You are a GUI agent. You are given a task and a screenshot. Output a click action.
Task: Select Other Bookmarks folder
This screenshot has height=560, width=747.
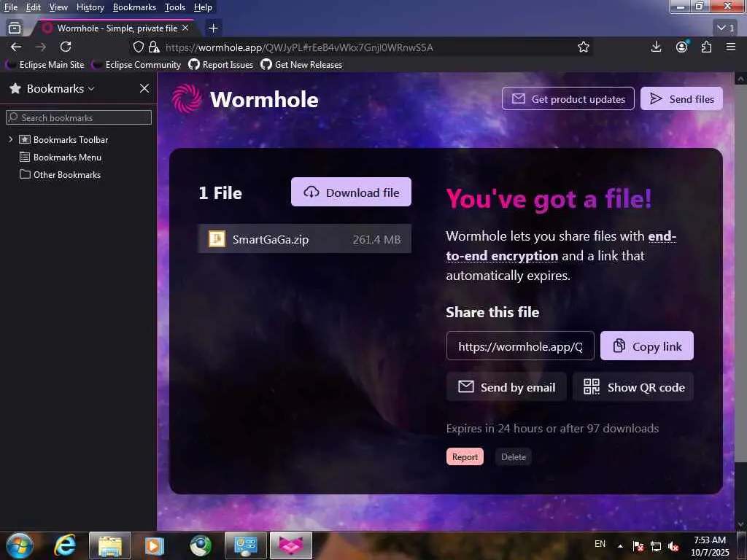click(x=60, y=174)
